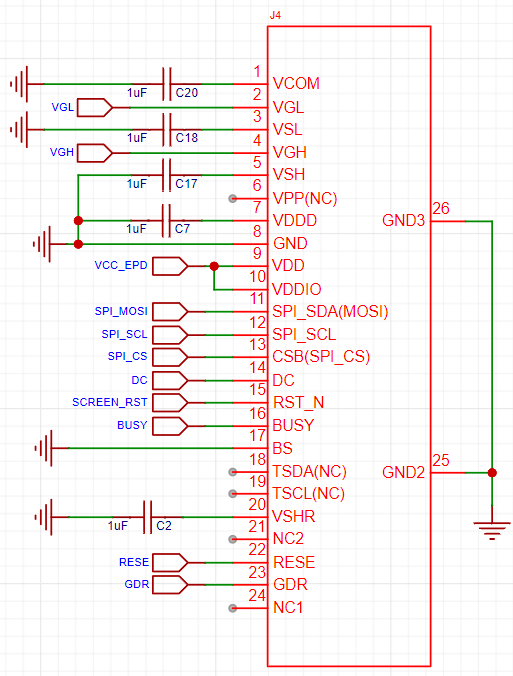Click capacitor C17 symbol
The width and height of the screenshot is (513, 676).
point(166,175)
